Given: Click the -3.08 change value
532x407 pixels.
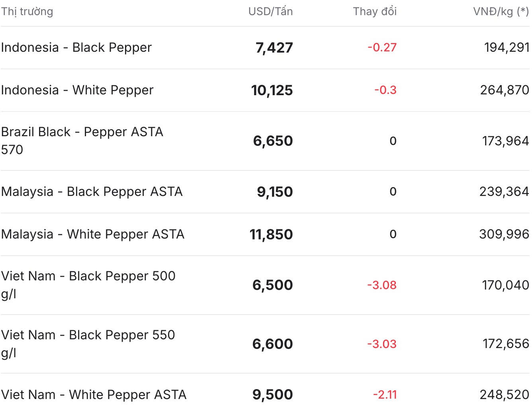Looking at the screenshot, I should tap(382, 285).
